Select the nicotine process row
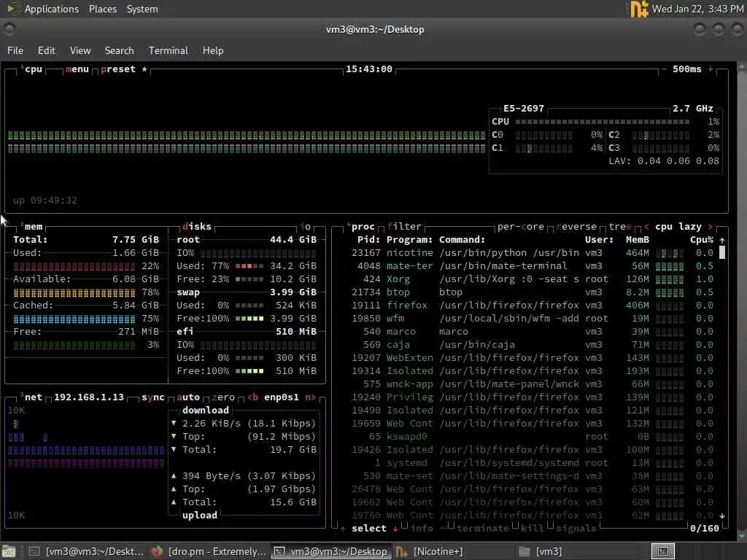This screenshot has width=747, height=560. 532,253
